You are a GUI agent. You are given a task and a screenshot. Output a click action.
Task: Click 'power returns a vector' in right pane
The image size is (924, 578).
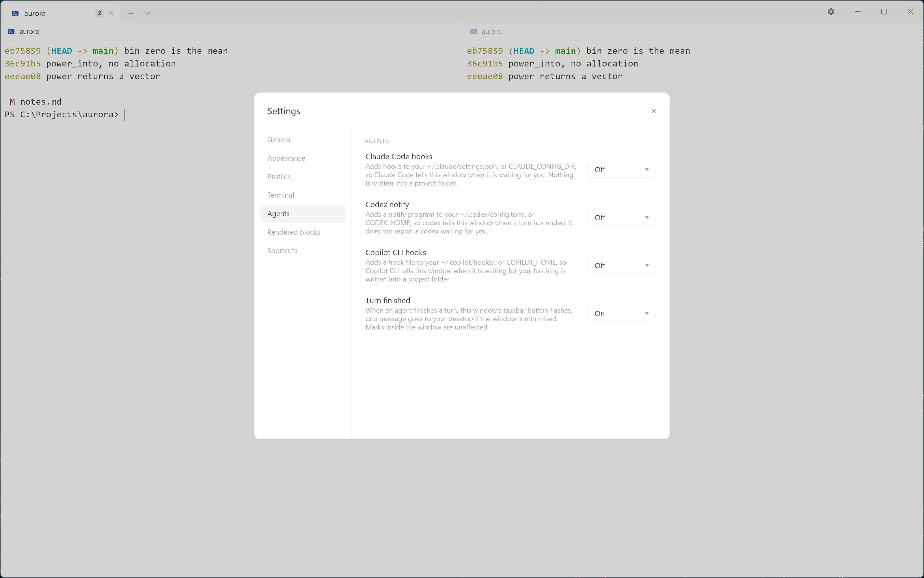pyautogui.click(x=565, y=77)
